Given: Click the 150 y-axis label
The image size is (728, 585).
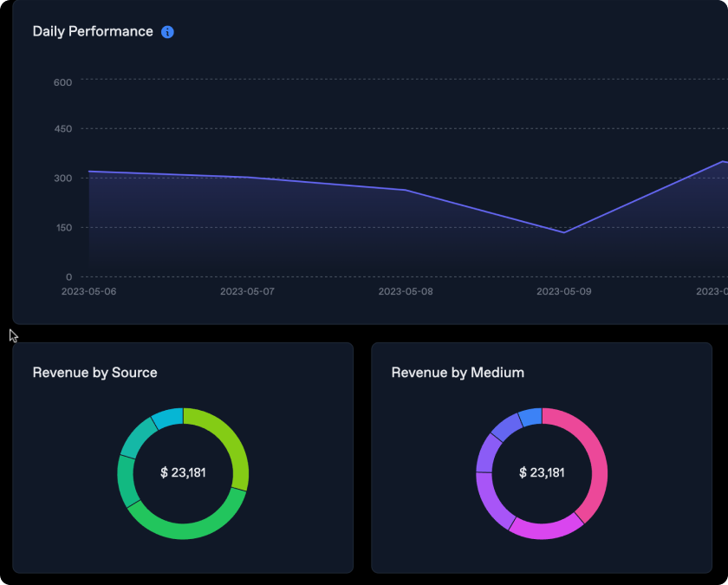Looking at the screenshot, I should pyautogui.click(x=62, y=227).
